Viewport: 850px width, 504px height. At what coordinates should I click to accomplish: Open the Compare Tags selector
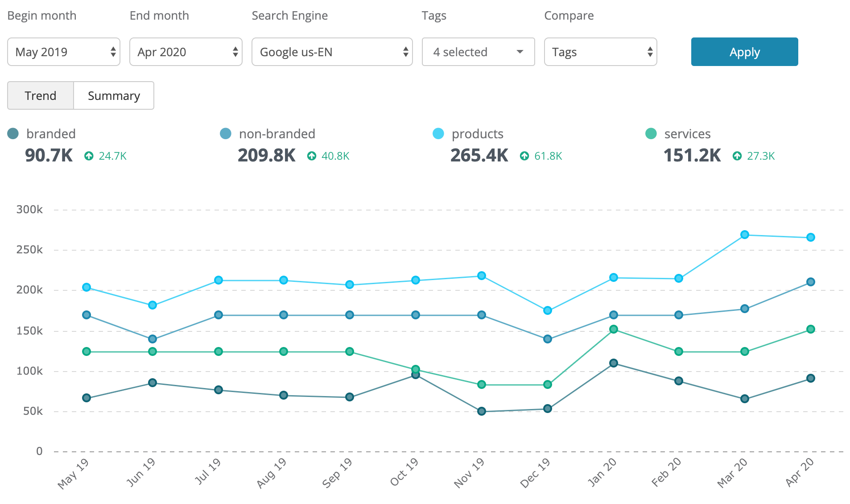(600, 52)
